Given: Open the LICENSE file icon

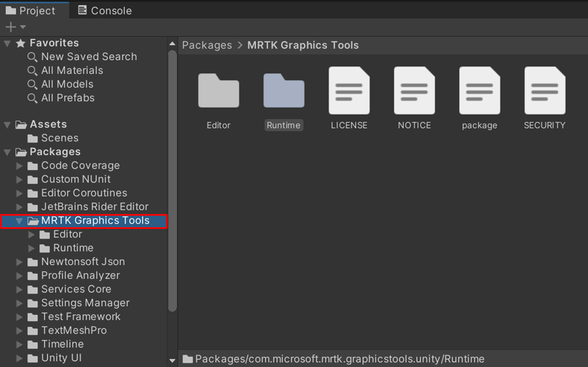Looking at the screenshot, I should (x=349, y=91).
